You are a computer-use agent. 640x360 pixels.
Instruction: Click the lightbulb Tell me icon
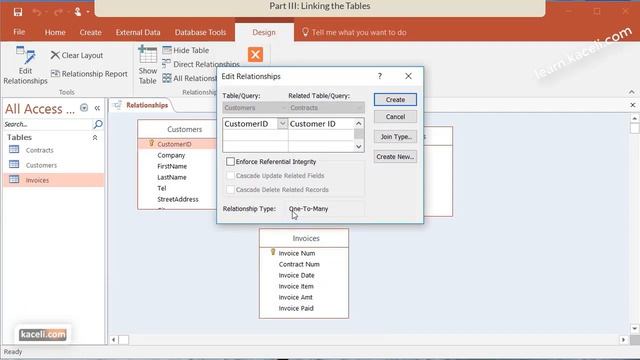coord(305,32)
